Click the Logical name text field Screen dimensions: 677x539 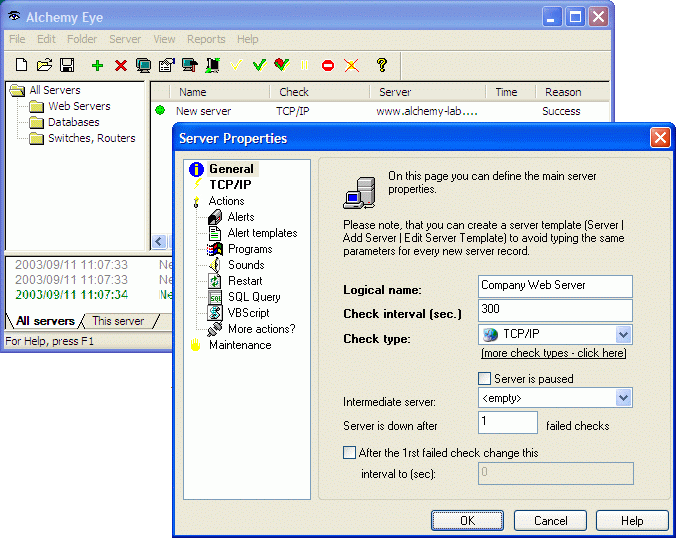coord(555,286)
